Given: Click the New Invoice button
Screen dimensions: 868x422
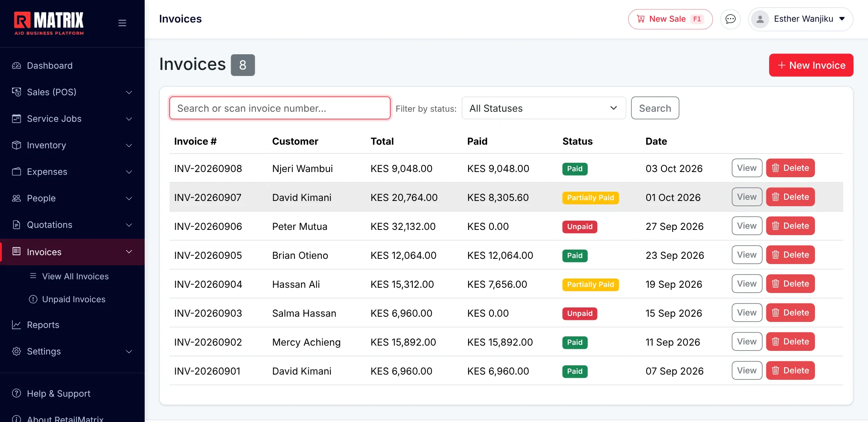Looking at the screenshot, I should 811,65.
